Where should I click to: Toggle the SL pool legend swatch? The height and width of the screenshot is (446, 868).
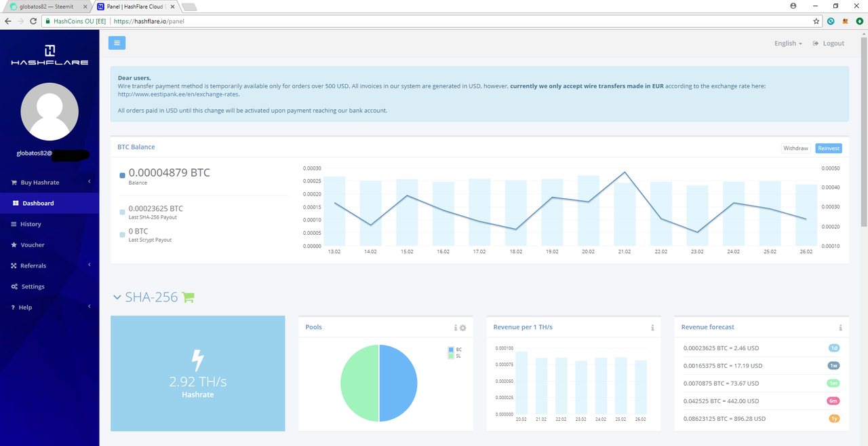pyautogui.click(x=450, y=356)
